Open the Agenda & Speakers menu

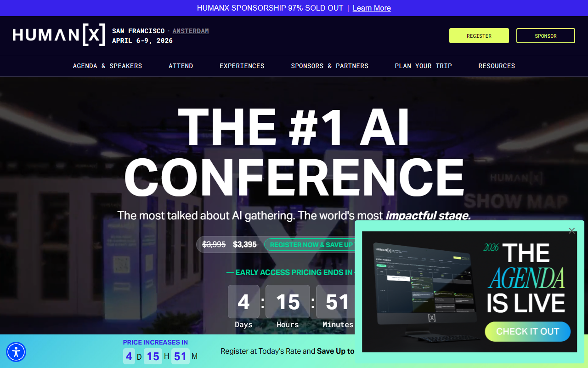coord(107,66)
